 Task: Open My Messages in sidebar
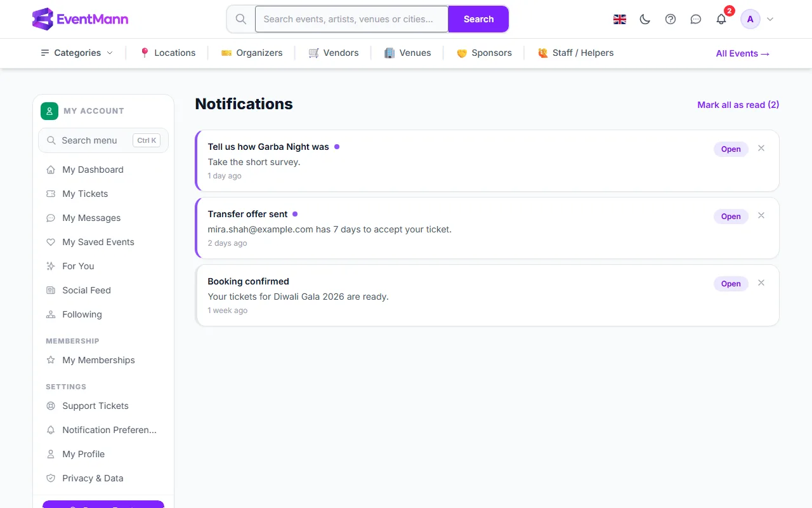pyautogui.click(x=103, y=218)
